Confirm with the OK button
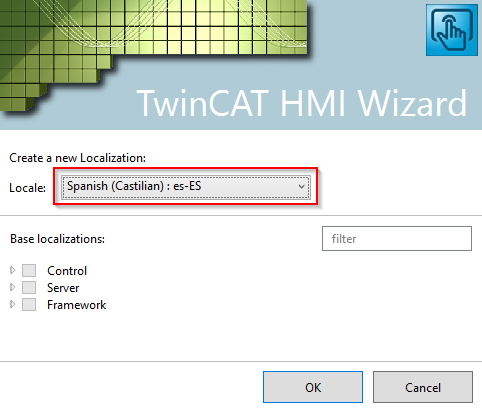Screen dimensions: 482x412 click(x=313, y=387)
